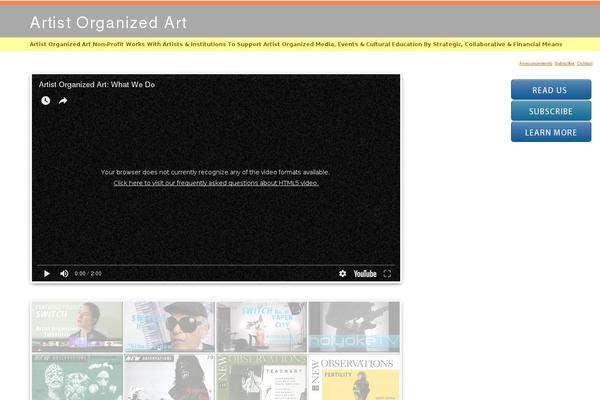Play the What We Do video
The height and width of the screenshot is (400, 600).
(47, 274)
